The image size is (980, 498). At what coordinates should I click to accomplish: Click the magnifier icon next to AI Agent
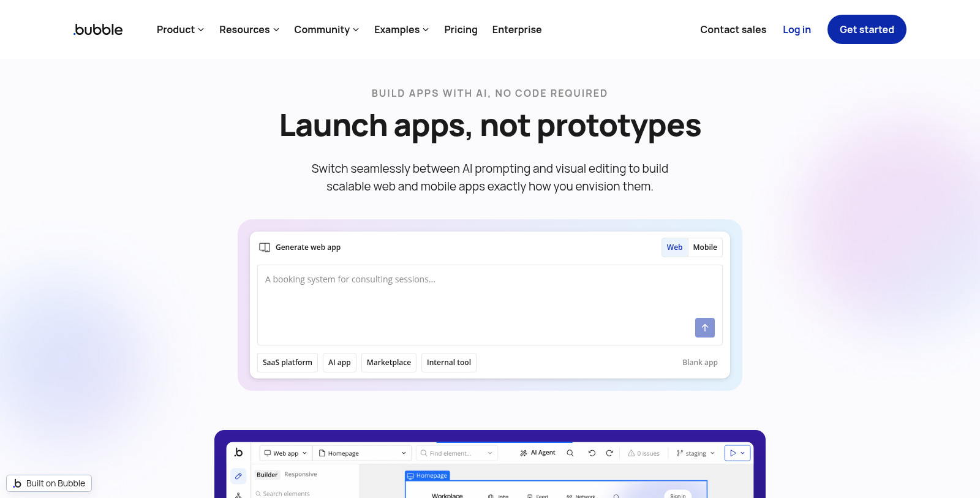(570, 453)
